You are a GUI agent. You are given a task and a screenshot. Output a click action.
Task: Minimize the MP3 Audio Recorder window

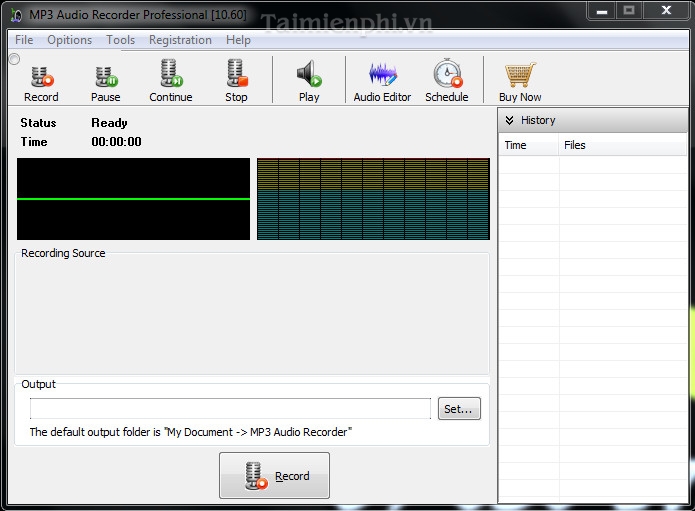602,11
